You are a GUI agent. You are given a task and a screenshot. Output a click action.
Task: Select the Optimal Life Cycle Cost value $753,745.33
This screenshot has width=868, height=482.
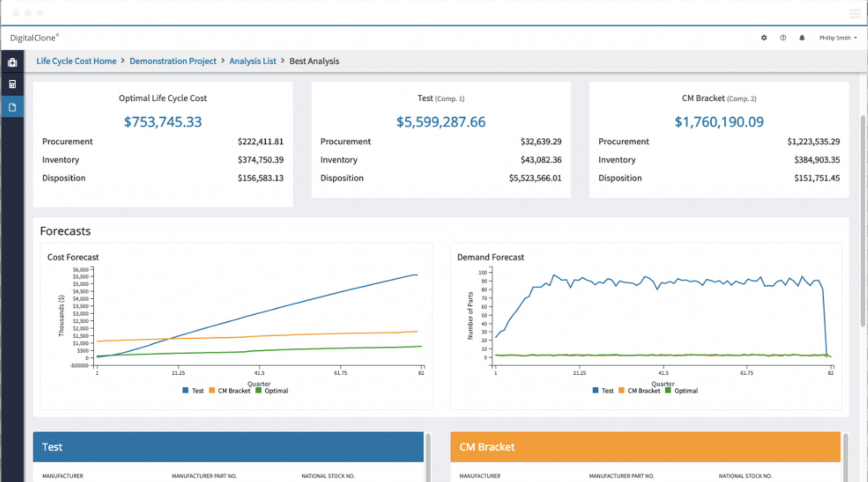click(163, 122)
